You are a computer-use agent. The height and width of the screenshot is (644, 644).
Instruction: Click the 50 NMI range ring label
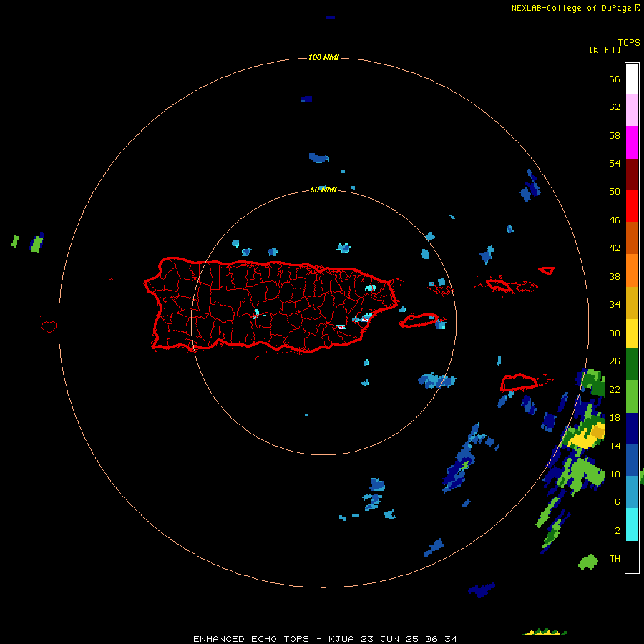point(323,190)
